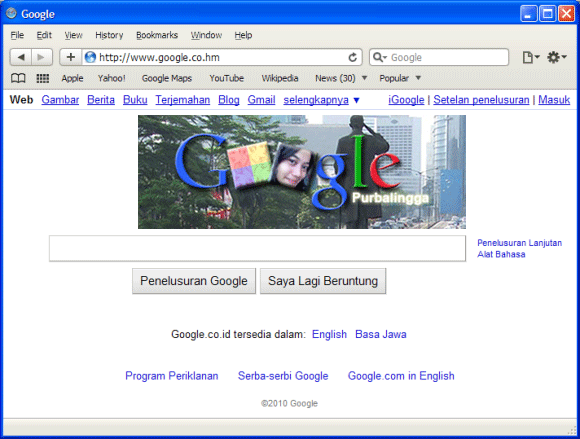
Task: Click Saya Lagi Beruntung button
Action: (x=323, y=281)
